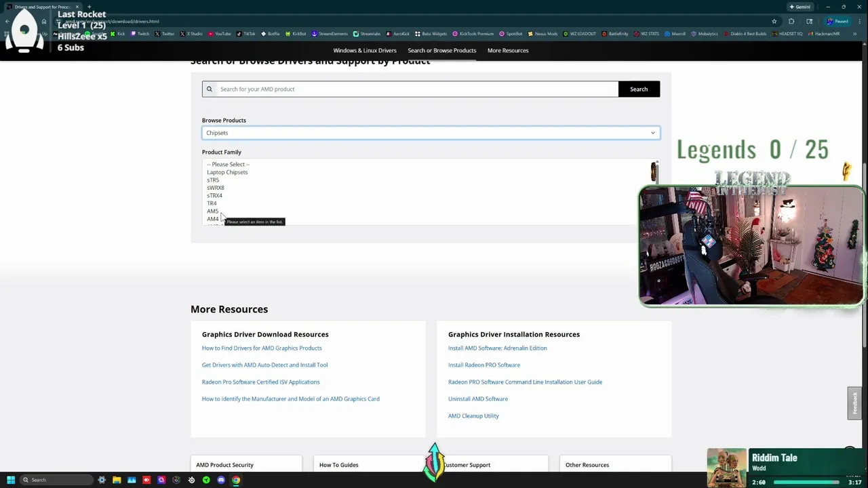Viewport: 868px width, 488px height.
Task: Open the Streamlabs bookmark
Action: [367, 34]
